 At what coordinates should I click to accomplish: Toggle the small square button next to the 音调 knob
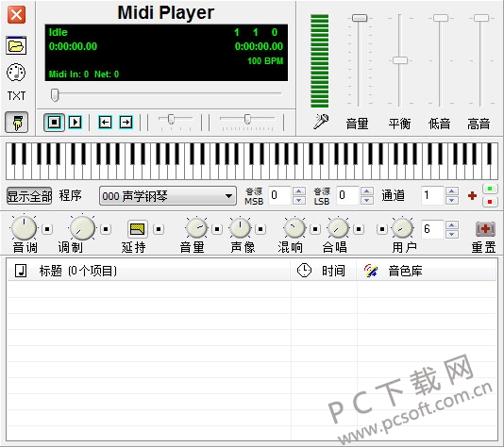pos(47,229)
